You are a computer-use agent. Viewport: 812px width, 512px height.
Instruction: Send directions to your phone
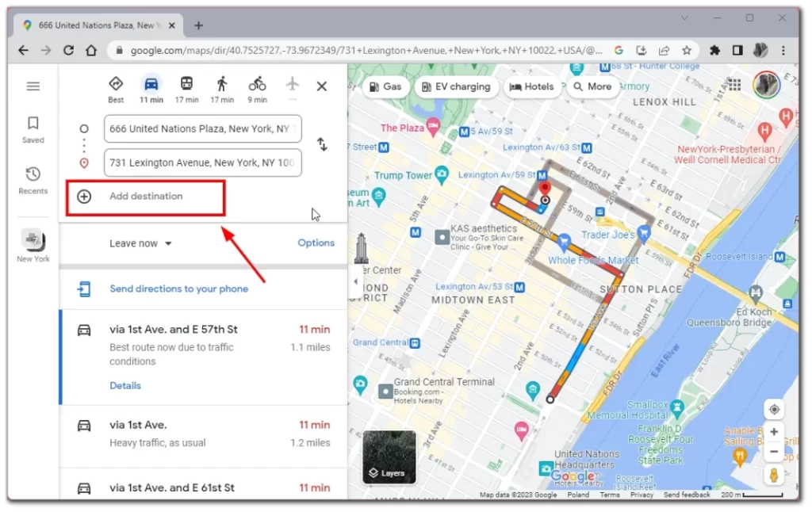(178, 288)
